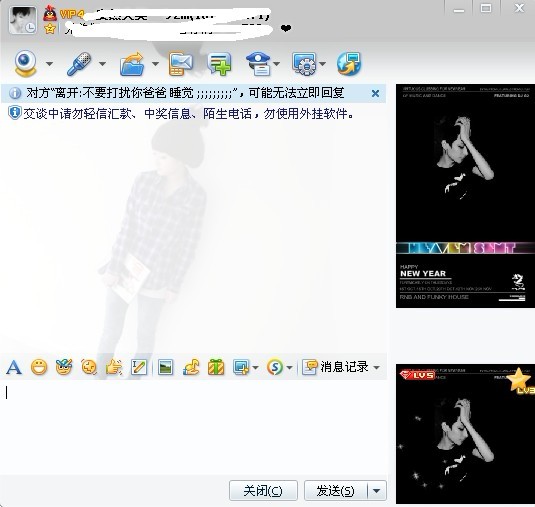Expand the search S icon dropdown
535x507 pixels.
click(x=289, y=368)
